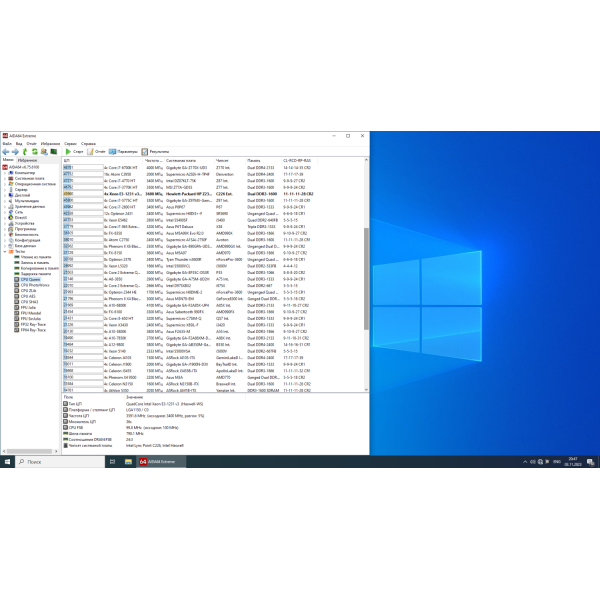Click the Безопасность shield icon
The image size is (600, 600).
[x=11, y=235]
